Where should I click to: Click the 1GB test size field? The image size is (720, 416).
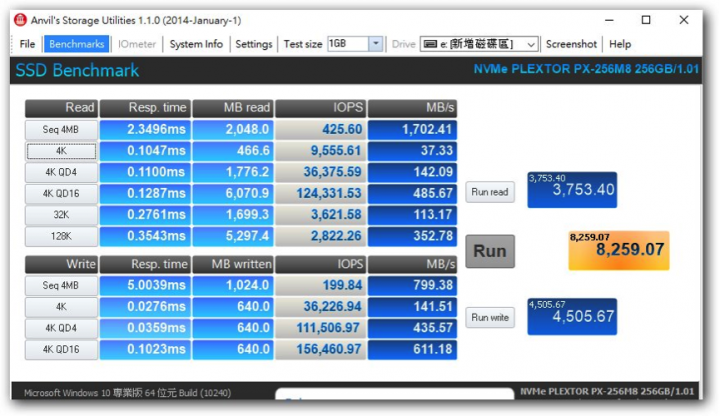click(348, 44)
